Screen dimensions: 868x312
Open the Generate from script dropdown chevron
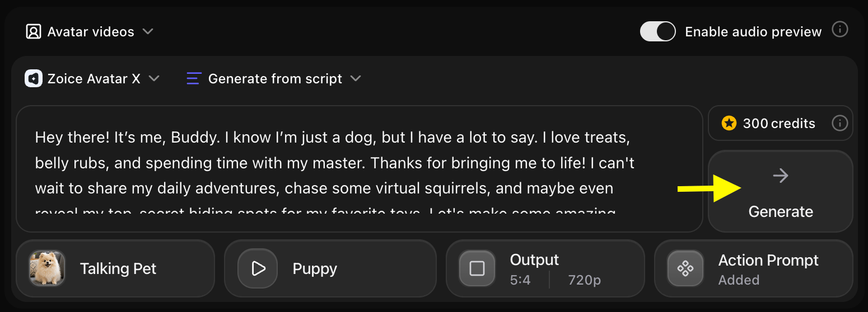(356, 79)
